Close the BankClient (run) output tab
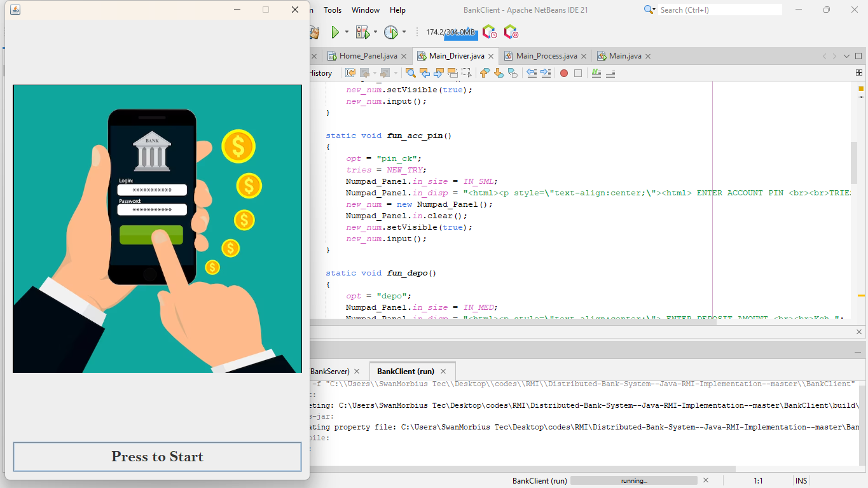Viewport: 868px width, 488px height. coord(443,371)
